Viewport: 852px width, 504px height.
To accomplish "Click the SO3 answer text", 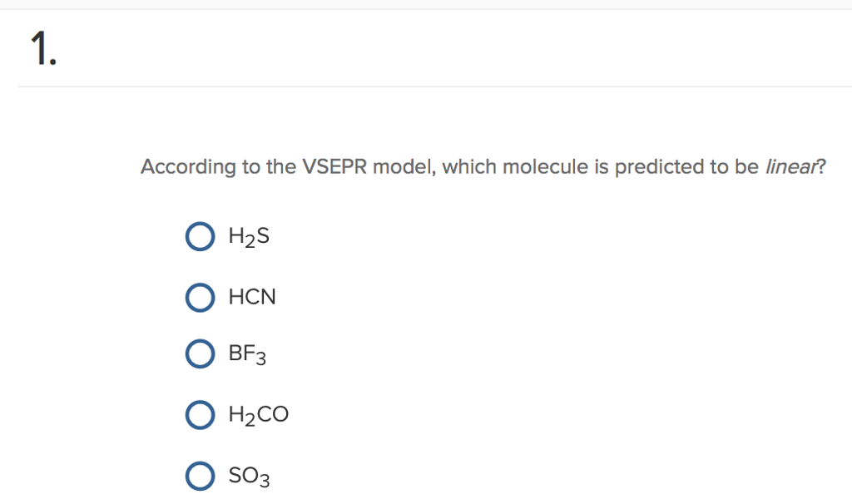I will (247, 476).
